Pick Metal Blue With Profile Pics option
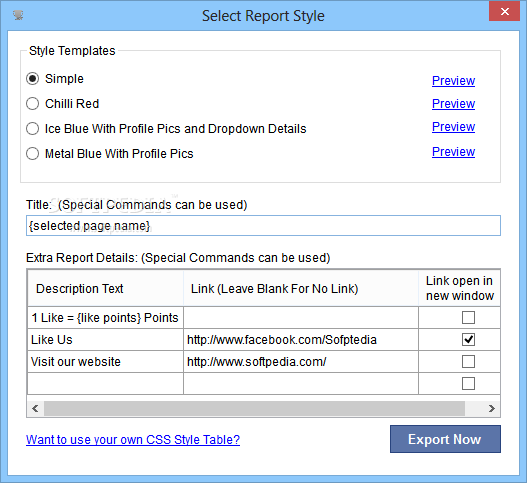 coord(33,154)
